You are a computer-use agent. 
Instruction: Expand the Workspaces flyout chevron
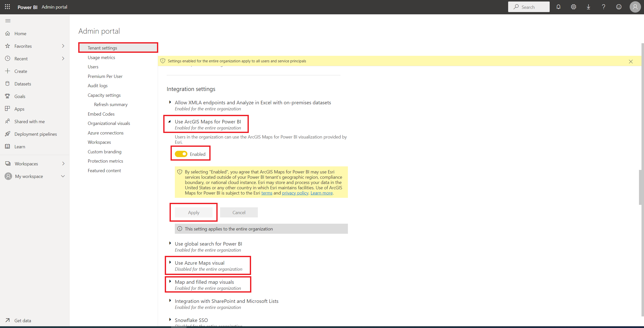tap(63, 164)
